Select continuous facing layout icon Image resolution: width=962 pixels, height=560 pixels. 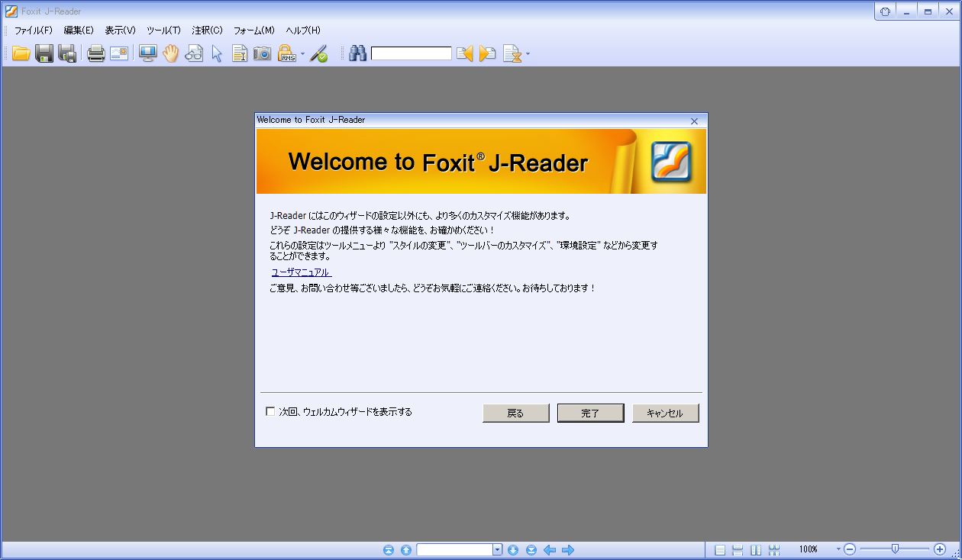pos(774,549)
